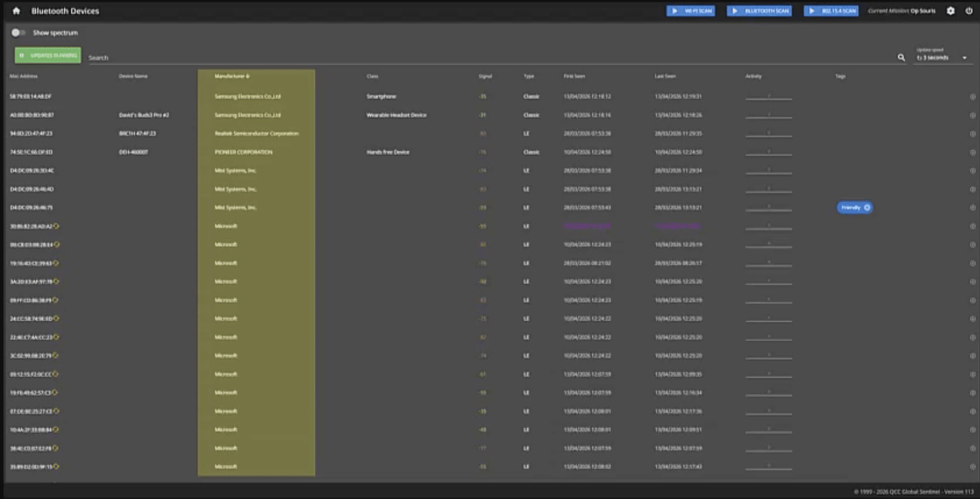980x499 pixels.
Task: Focus the Search input field
Action: click(x=491, y=57)
